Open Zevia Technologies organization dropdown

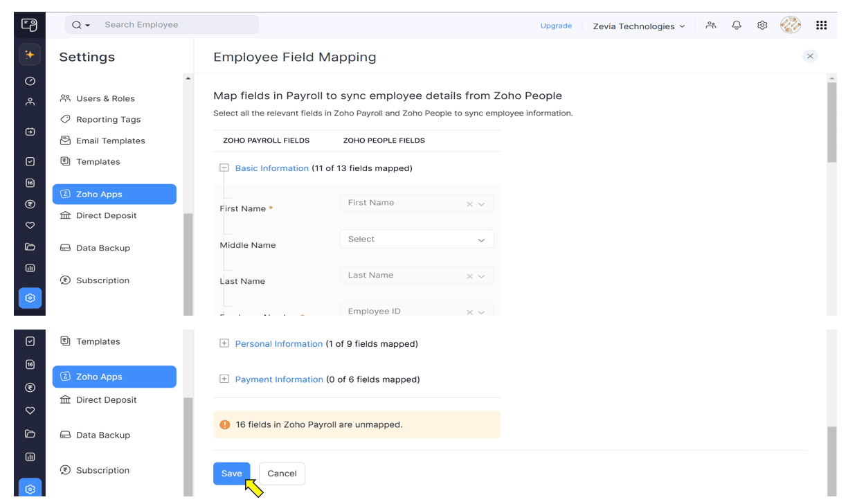coord(638,26)
